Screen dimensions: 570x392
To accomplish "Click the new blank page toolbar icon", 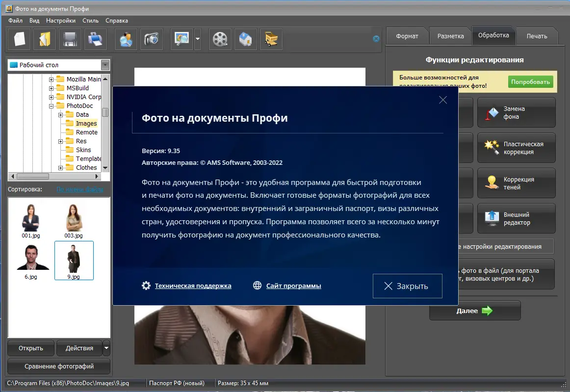I will tap(19, 39).
